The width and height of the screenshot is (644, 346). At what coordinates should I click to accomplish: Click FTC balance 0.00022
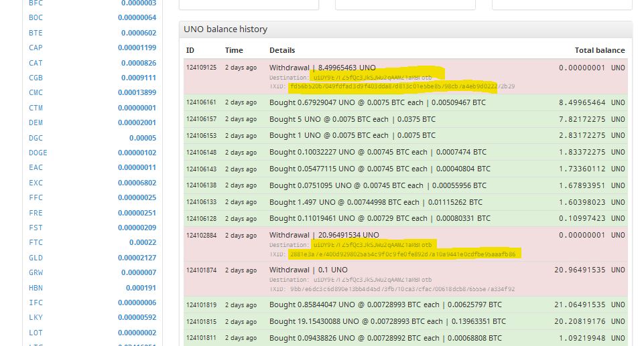(x=143, y=242)
